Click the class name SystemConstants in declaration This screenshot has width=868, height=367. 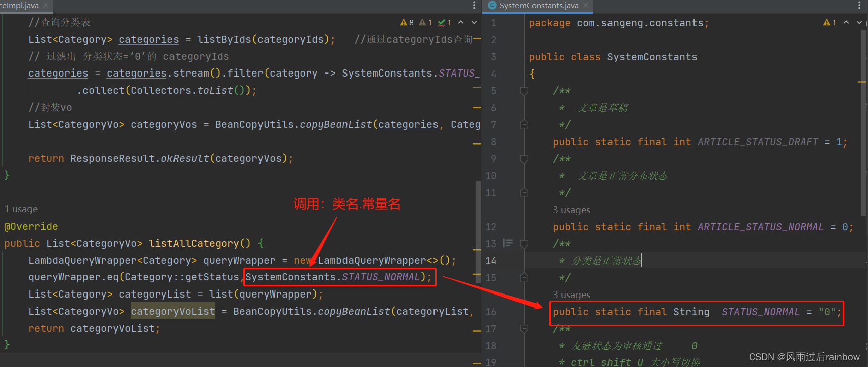(652, 57)
